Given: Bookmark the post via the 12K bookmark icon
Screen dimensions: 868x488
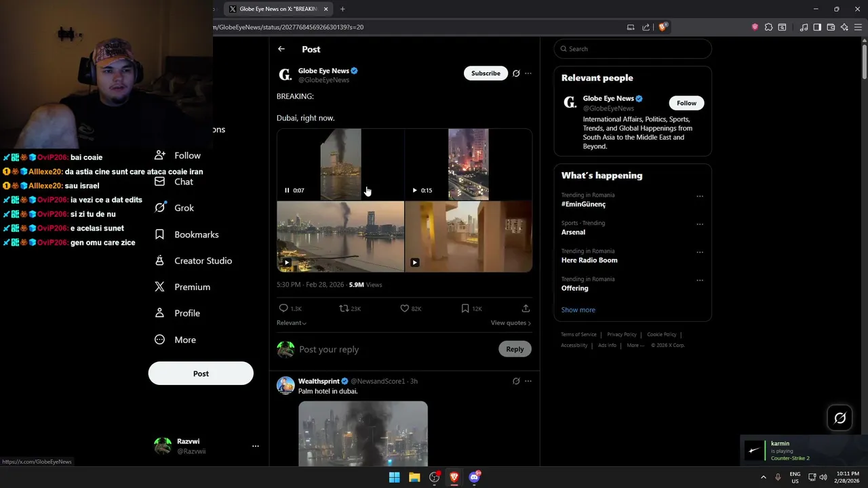Looking at the screenshot, I should coord(465,308).
